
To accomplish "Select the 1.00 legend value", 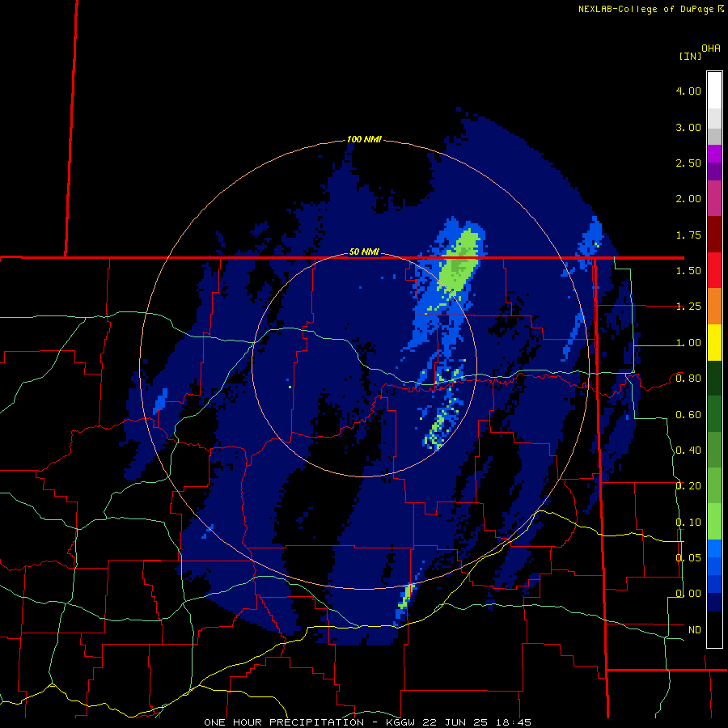I will 688,343.
